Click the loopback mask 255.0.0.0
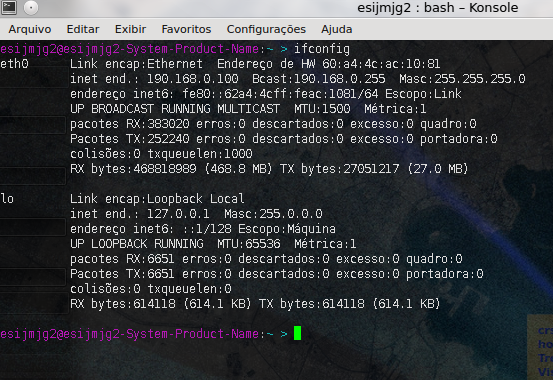553x380 pixels. click(291, 214)
